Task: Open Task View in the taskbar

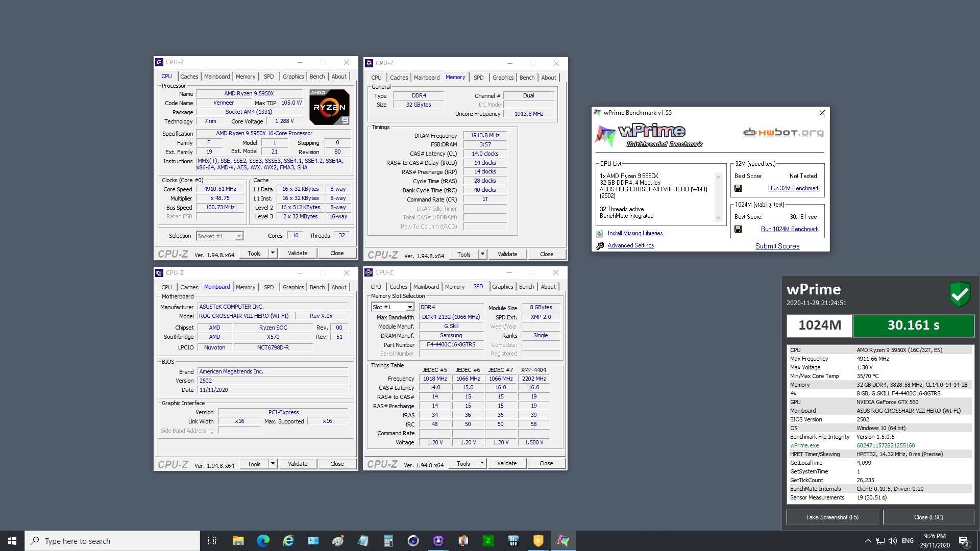Action: tap(212, 541)
